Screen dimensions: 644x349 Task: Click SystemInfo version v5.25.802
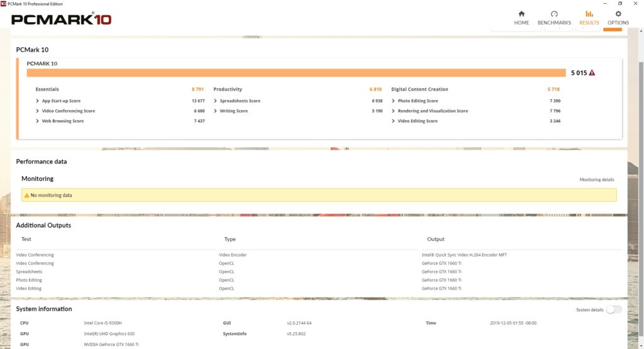pos(296,334)
